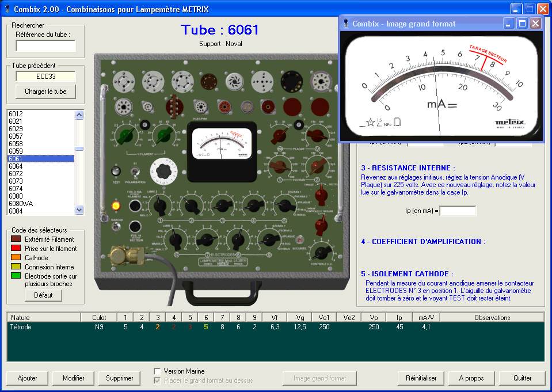The image size is (552, 392).
Task: Select tube 6057 in the list
Action: pyautogui.click(x=41, y=136)
